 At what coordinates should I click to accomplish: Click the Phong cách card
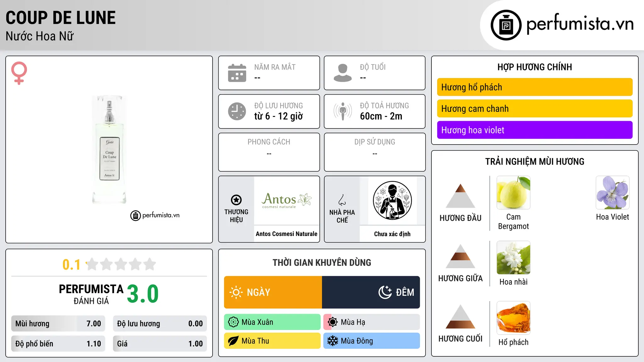pyautogui.click(x=269, y=152)
